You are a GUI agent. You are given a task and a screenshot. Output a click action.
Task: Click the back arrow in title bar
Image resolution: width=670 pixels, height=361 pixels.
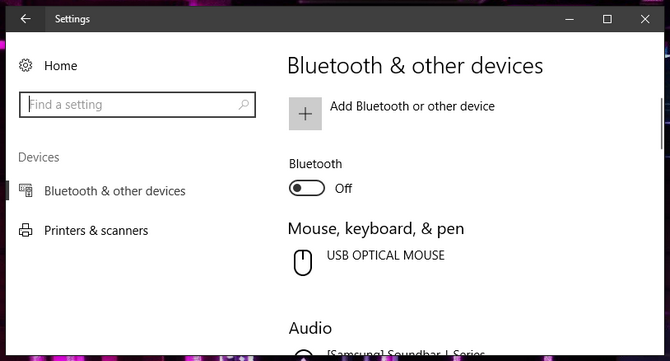[x=26, y=19]
